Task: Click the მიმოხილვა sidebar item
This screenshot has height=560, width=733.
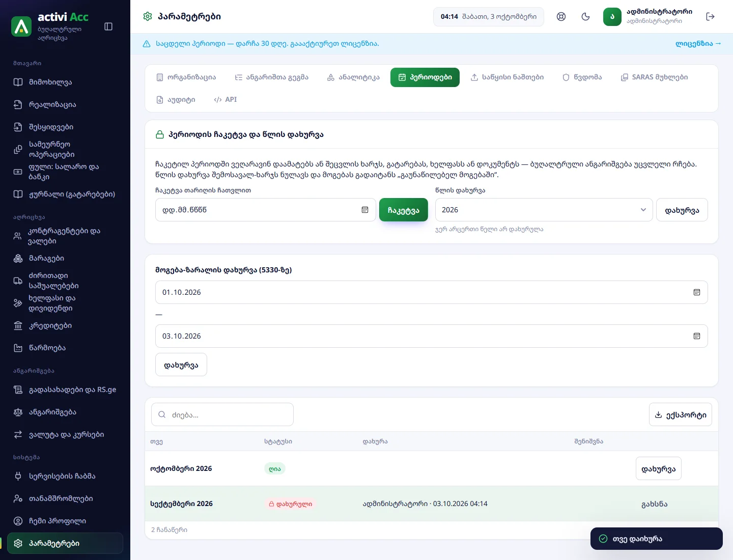Action: point(65,82)
